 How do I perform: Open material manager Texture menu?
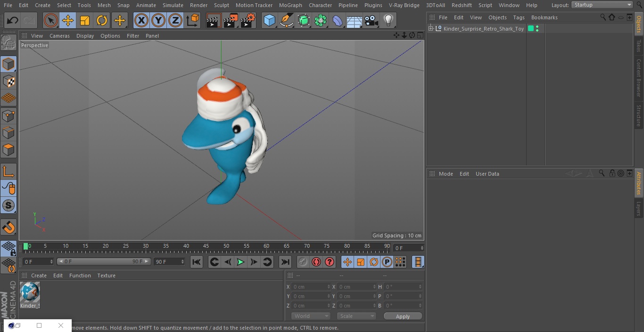click(107, 275)
